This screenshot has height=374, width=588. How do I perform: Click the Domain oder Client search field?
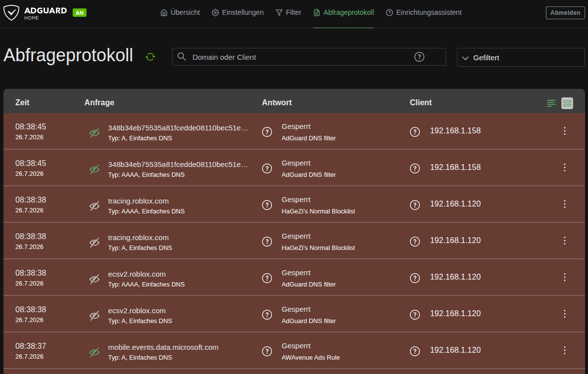click(x=309, y=57)
